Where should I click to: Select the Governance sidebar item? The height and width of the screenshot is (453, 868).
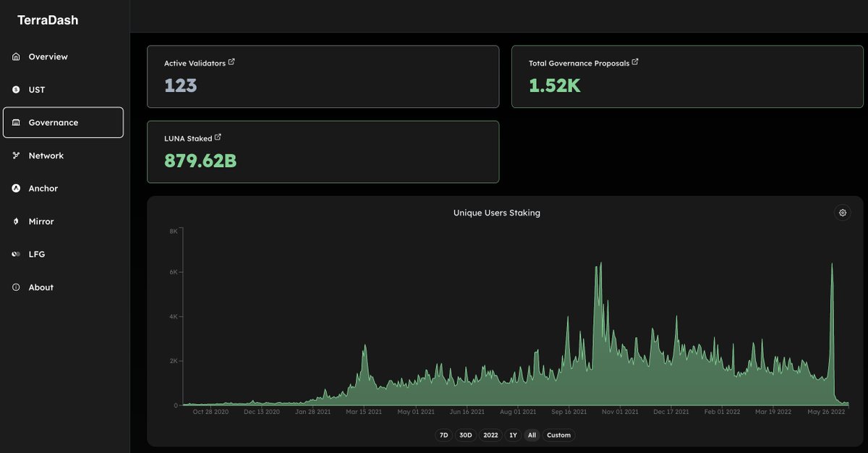pos(63,122)
